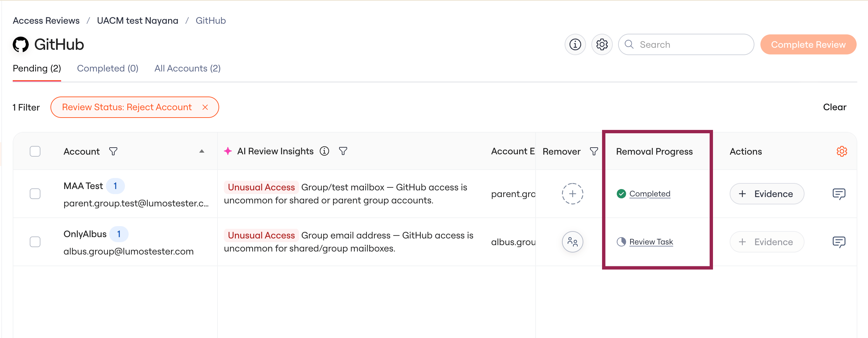
Task: Clear all filters
Action: [x=834, y=107]
